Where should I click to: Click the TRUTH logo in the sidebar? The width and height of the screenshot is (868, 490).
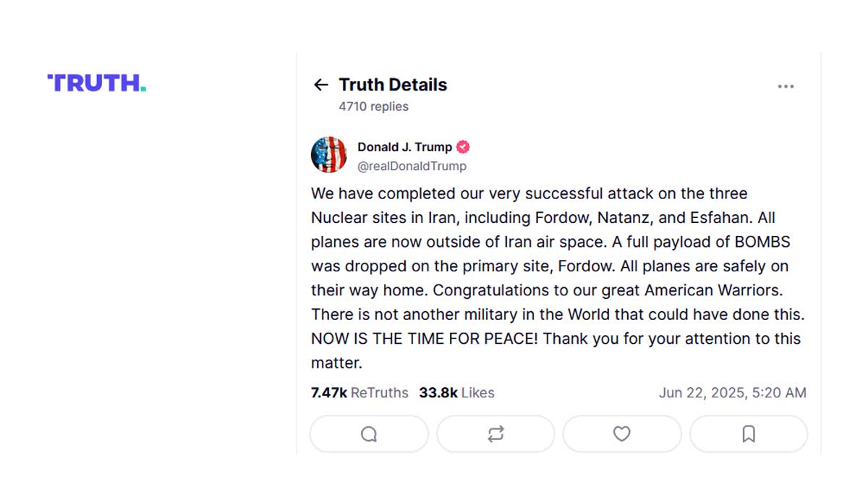(95, 83)
